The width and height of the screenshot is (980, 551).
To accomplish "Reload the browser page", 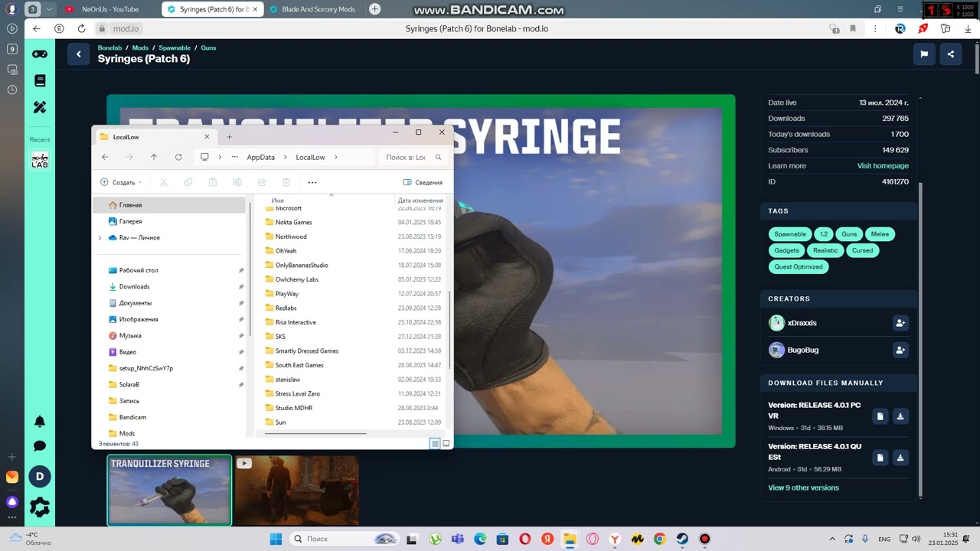I will (81, 28).
